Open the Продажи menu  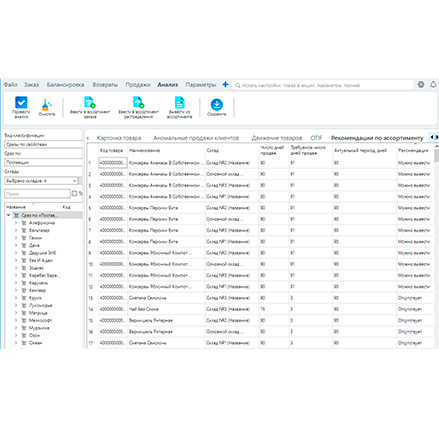coord(138,85)
